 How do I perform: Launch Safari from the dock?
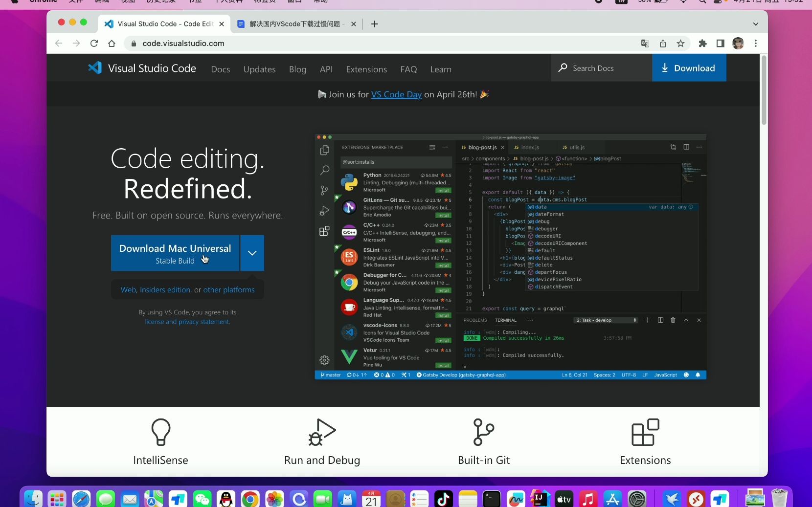click(81, 499)
